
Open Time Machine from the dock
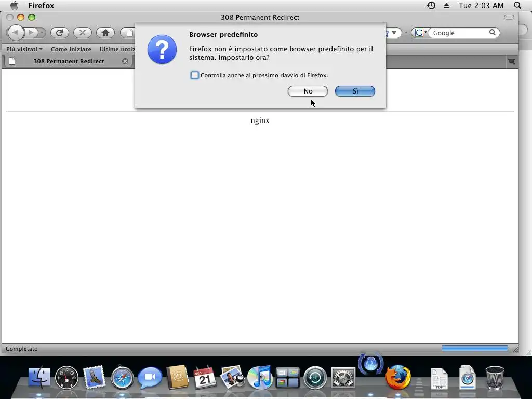(x=315, y=377)
